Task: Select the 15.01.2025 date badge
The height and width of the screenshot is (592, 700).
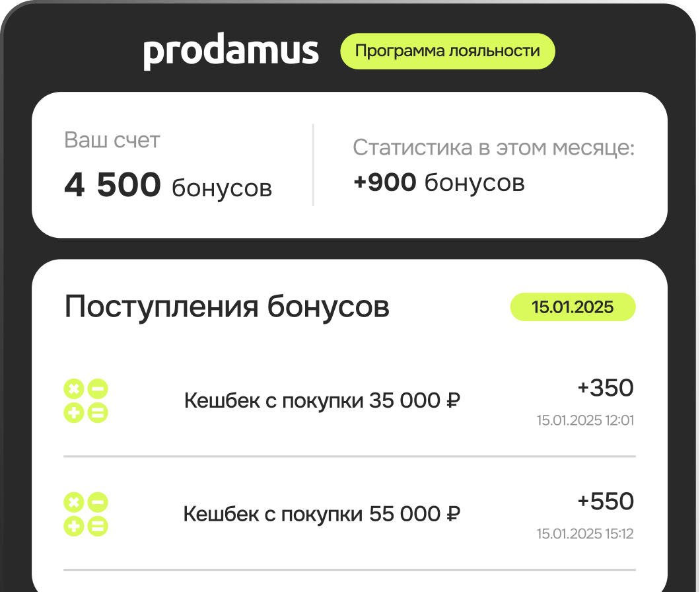Action: 573,307
